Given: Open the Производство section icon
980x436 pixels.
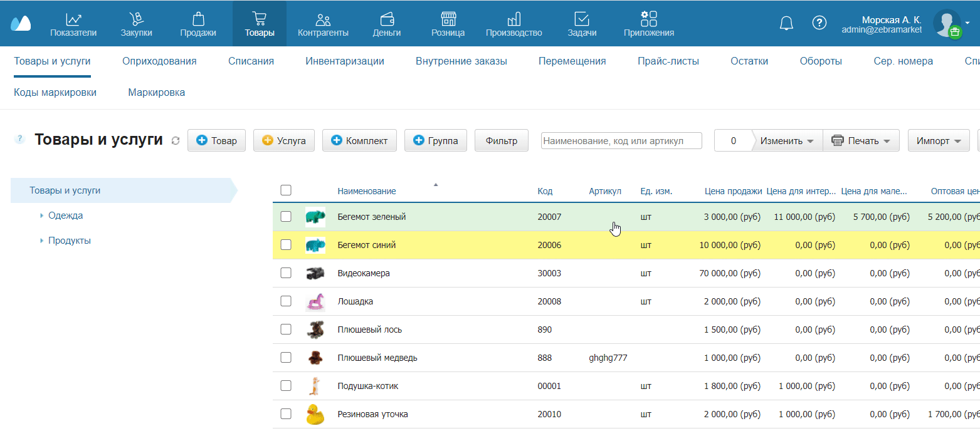Looking at the screenshot, I should coord(514,20).
